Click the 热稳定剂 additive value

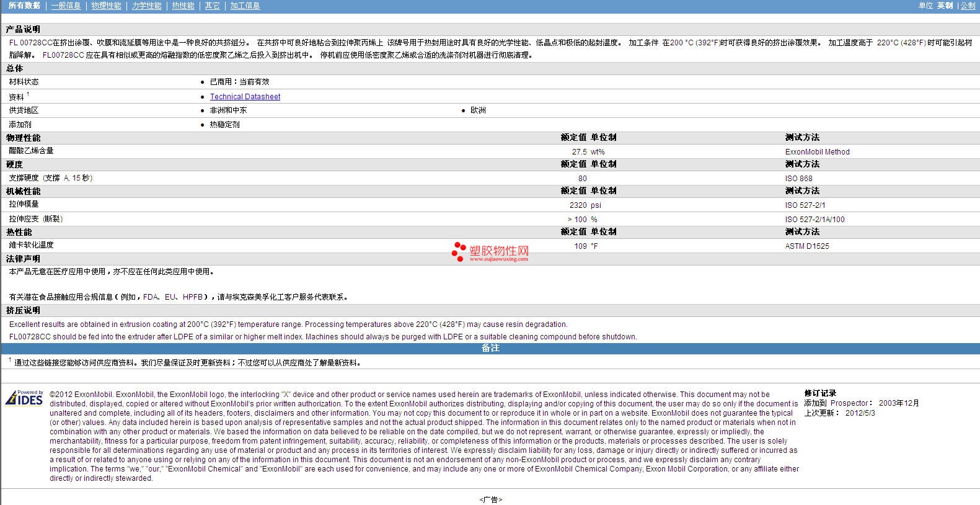[224, 125]
